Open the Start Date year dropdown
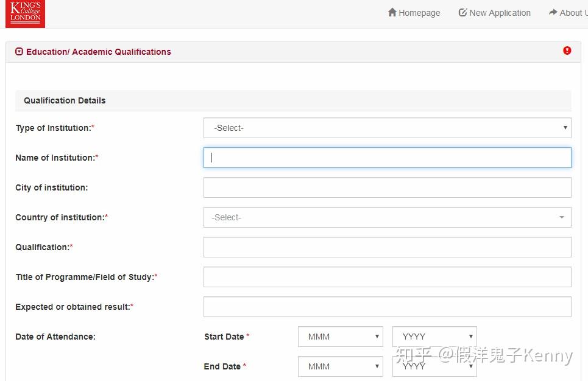 [434, 337]
